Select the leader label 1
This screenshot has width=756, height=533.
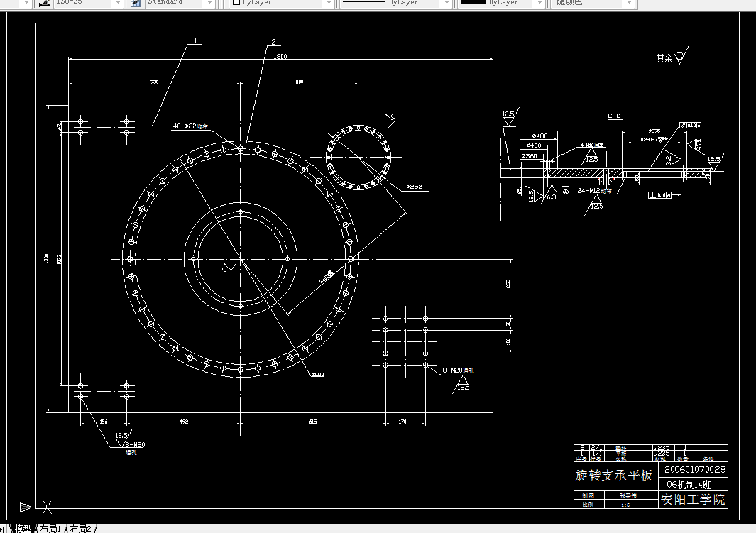click(195, 40)
